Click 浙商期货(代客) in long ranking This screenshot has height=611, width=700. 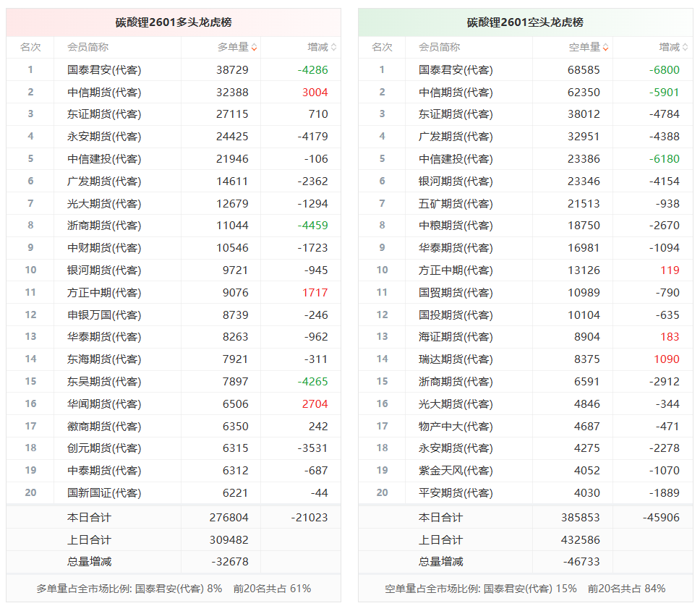[x=104, y=226]
